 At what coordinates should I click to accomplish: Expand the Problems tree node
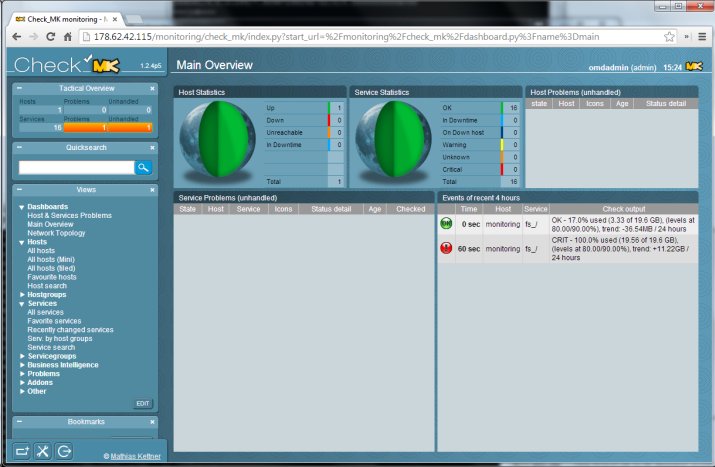(x=22, y=374)
